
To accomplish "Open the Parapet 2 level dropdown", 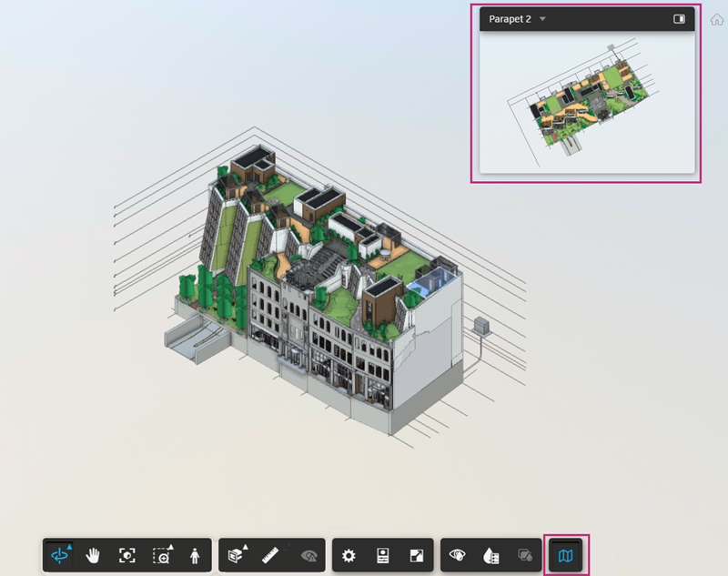I will pyautogui.click(x=542, y=19).
